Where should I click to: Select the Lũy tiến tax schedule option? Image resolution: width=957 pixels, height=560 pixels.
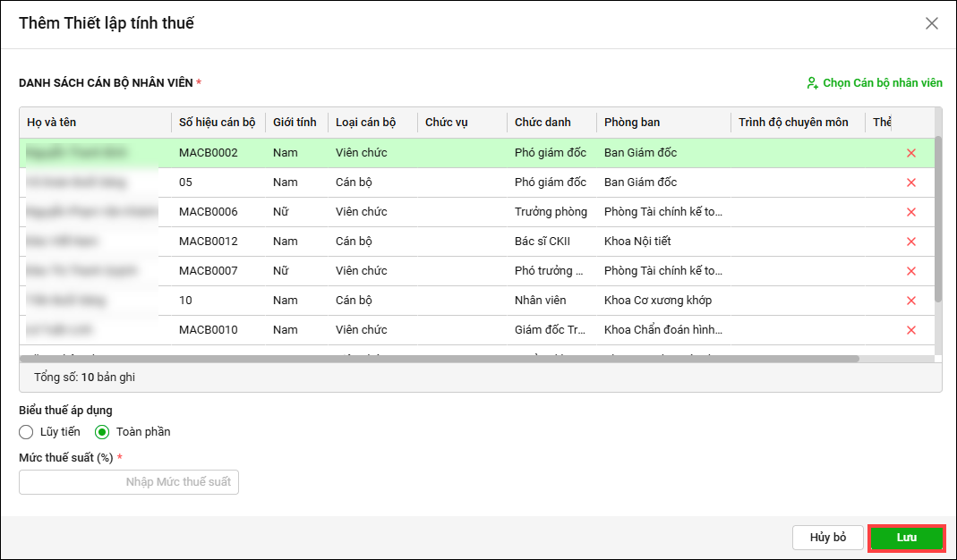[27, 432]
